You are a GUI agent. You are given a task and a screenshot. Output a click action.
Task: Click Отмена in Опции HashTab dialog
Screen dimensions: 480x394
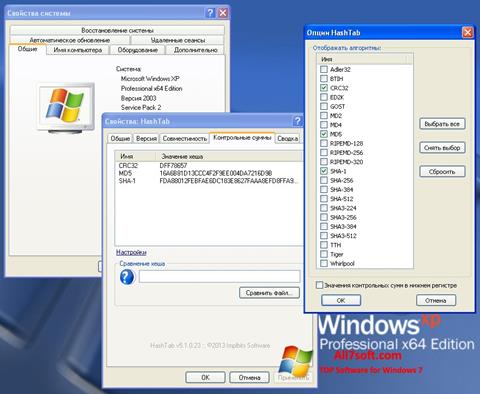[x=436, y=300]
